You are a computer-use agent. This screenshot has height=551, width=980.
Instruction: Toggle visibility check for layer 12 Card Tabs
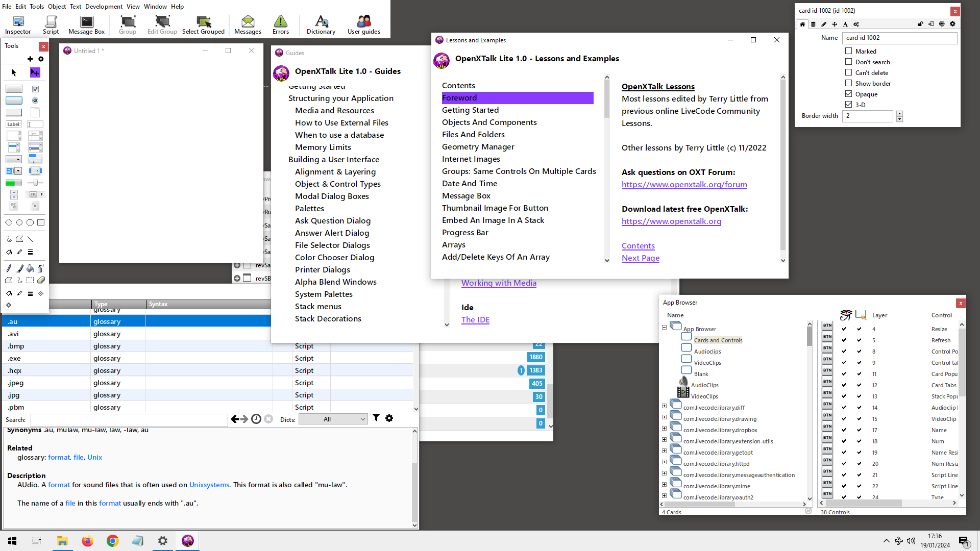(844, 385)
